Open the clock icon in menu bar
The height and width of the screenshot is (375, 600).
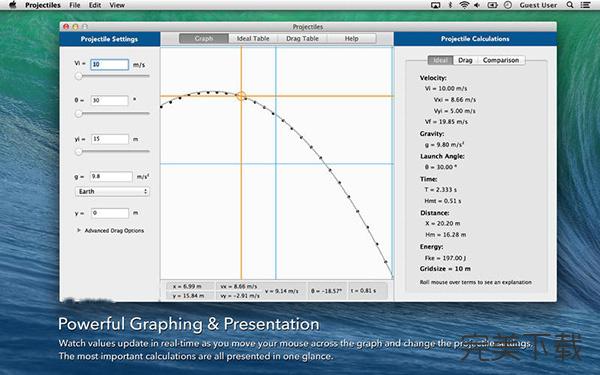(x=508, y=5)
